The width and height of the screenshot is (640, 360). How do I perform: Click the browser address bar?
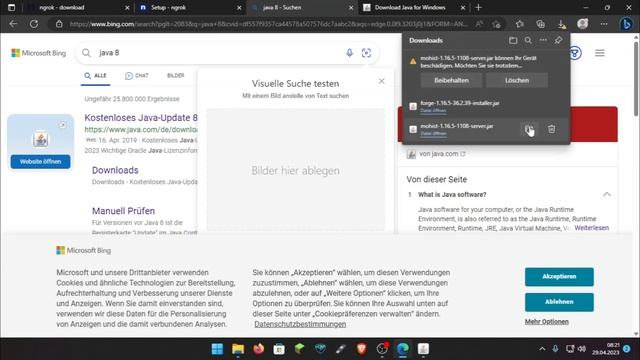(269, 24)
